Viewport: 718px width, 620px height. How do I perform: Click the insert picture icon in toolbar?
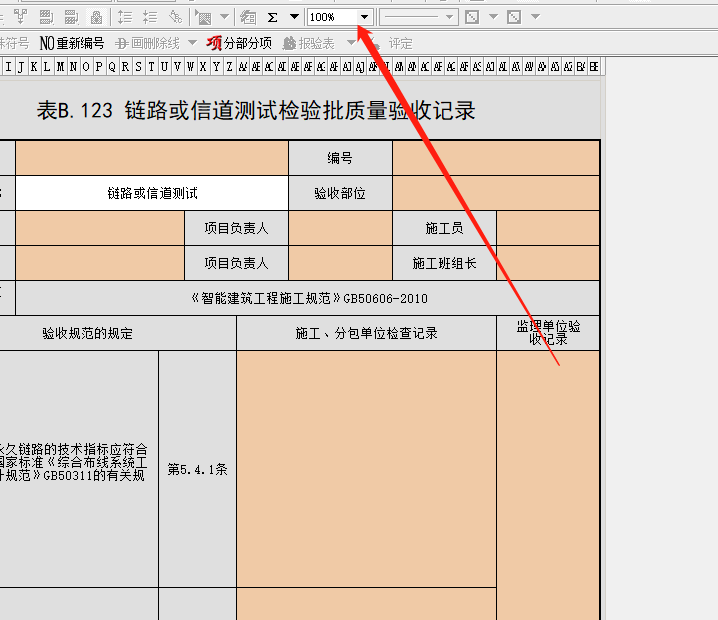coord(204,17)
